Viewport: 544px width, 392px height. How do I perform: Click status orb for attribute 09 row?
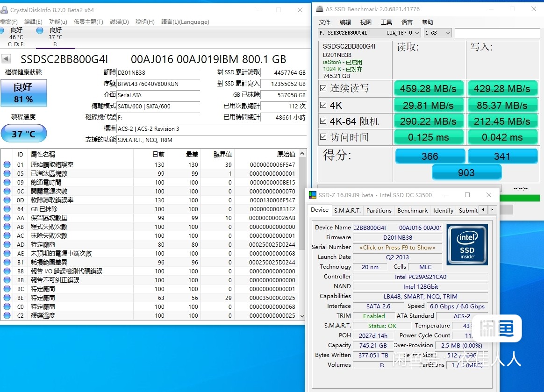[x=7, y=182]
